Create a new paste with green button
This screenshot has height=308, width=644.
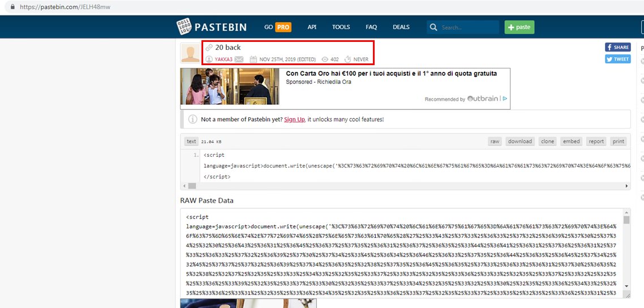[x=520, y=27]
